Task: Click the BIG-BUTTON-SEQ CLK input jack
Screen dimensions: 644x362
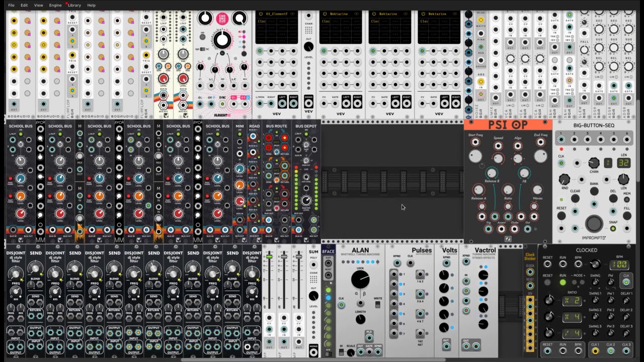Action: coord(561,163)
